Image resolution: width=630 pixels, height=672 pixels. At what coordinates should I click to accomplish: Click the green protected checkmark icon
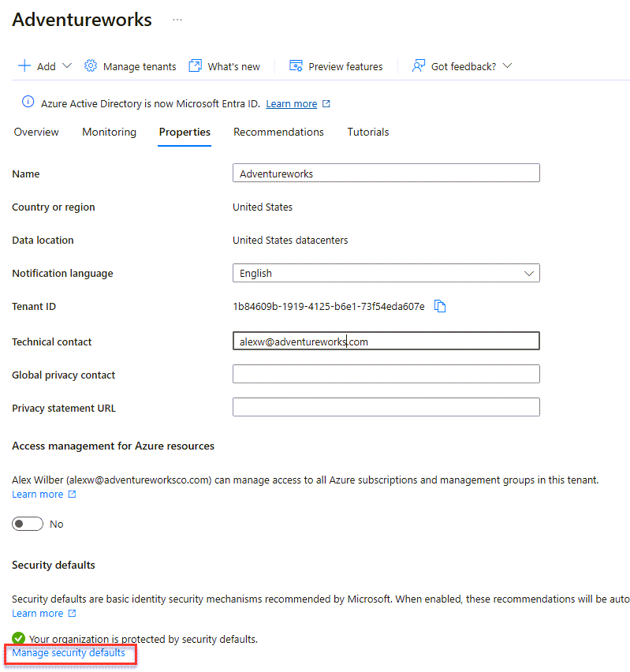pos(18,638)
